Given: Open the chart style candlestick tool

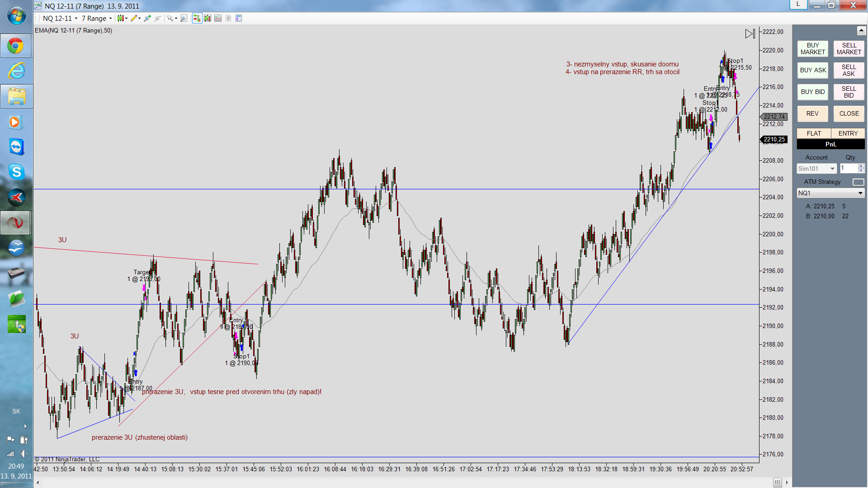Looking at the screenshot, I should pyautogui.click(x=120, y=19).
